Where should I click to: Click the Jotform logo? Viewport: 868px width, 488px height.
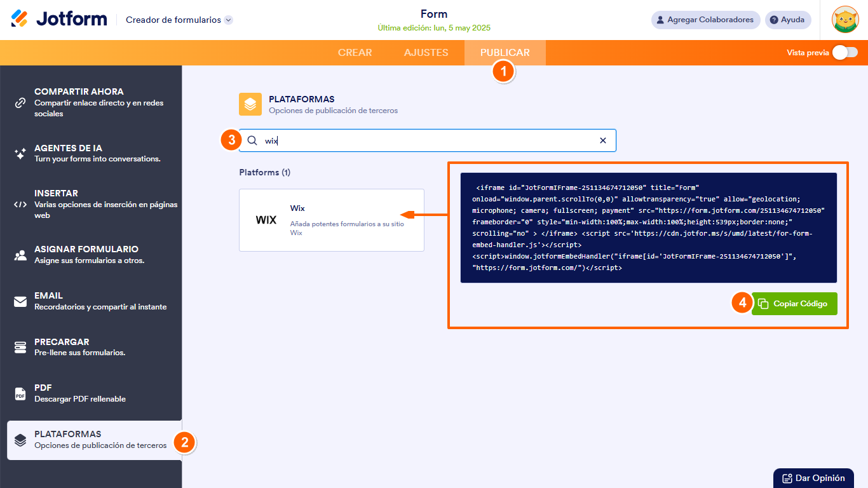(x=59, y=19)
